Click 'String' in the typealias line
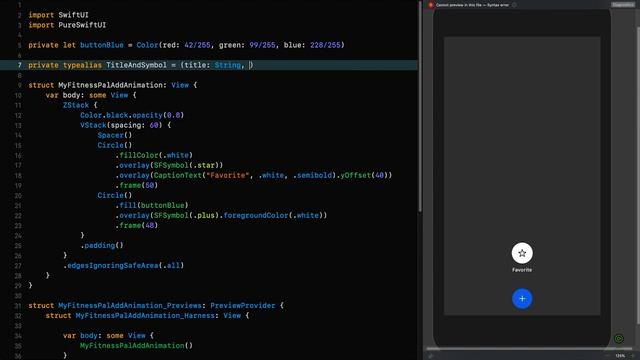The width and height of the screenshot is (640, 360). tap(227, 65)
